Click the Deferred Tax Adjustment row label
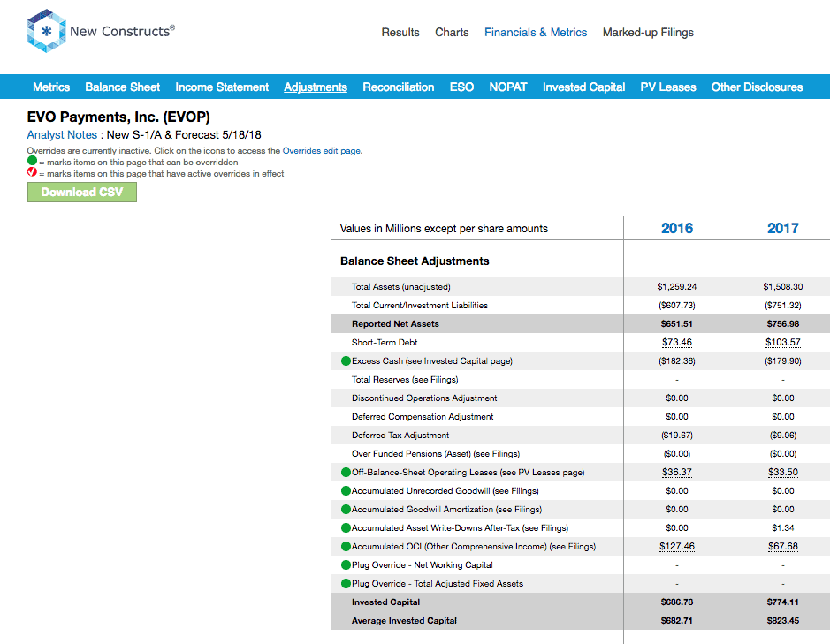Image resolution: width=830 pixels, height=644 pixels. click(400, 435)
